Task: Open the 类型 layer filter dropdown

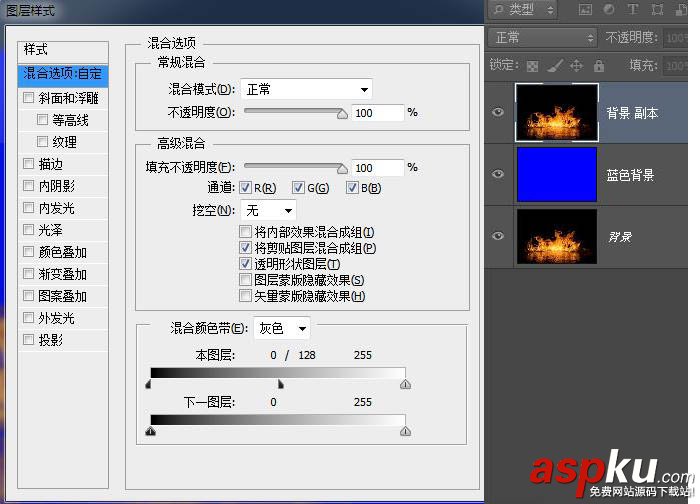Action: click(522, 9)
